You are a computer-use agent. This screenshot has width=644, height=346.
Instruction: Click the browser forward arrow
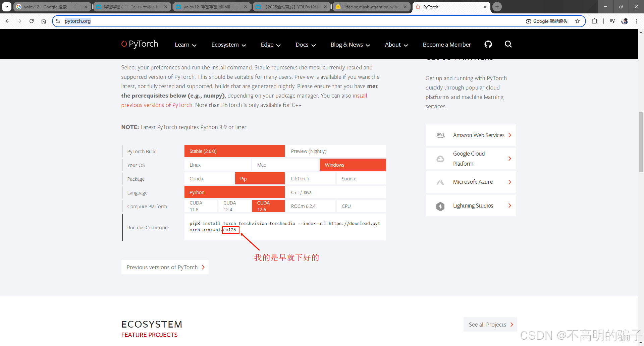tap(19, 21)
